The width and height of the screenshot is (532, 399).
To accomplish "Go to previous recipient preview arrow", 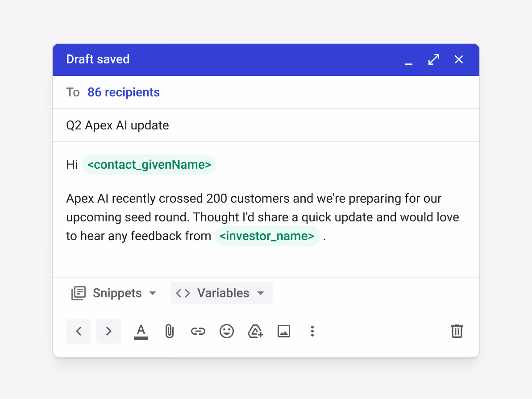I will [x=79, y=331].
